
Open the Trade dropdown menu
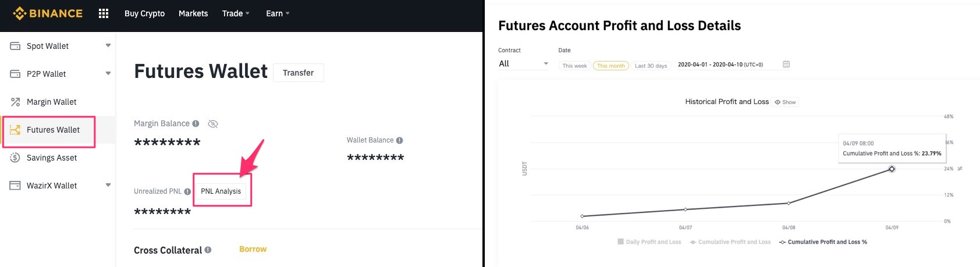pyautogui.click(x=236, y=13)
